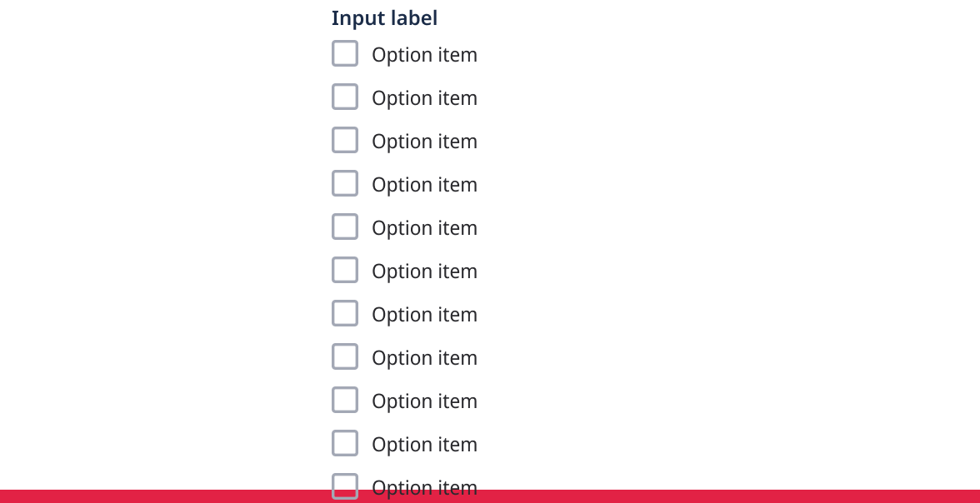Viewport: 980px width, 503px height.
Task: Click the ninth checkbox's 'Option item' text
Action: (424, 401)
